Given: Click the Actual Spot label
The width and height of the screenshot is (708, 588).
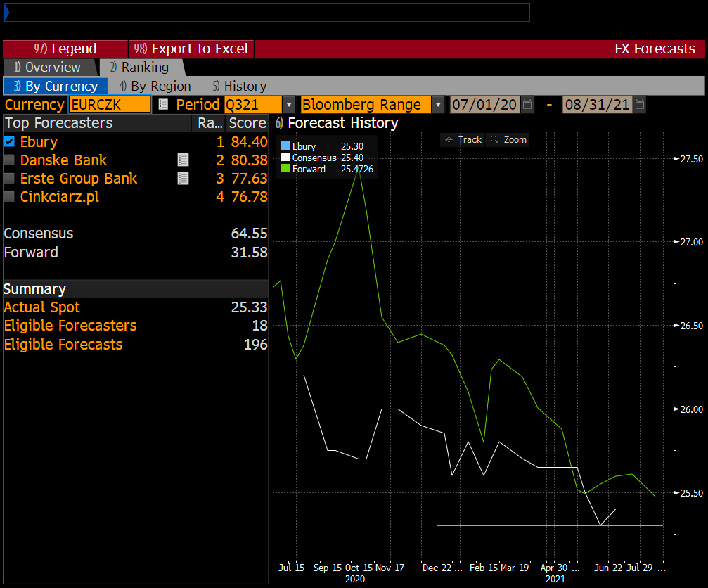Looking at the screenshot, I should [42, 307].
